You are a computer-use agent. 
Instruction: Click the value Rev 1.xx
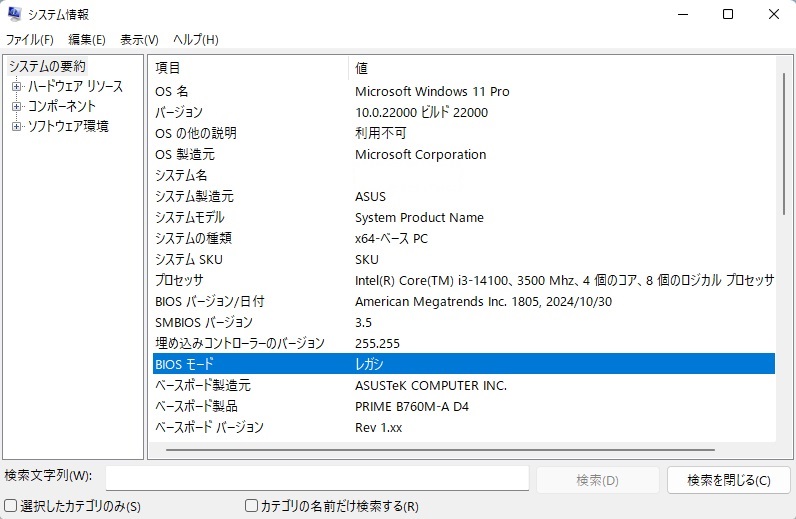coord(379,427)
